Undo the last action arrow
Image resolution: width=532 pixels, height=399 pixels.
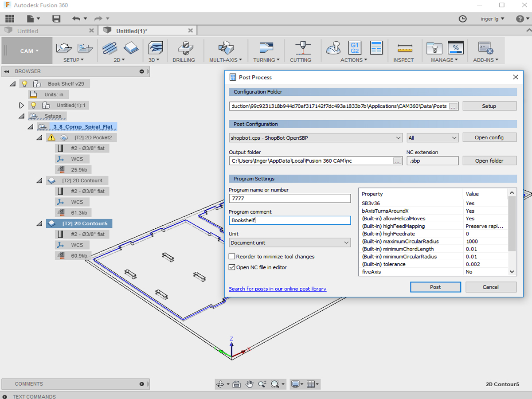coord(76,19)
